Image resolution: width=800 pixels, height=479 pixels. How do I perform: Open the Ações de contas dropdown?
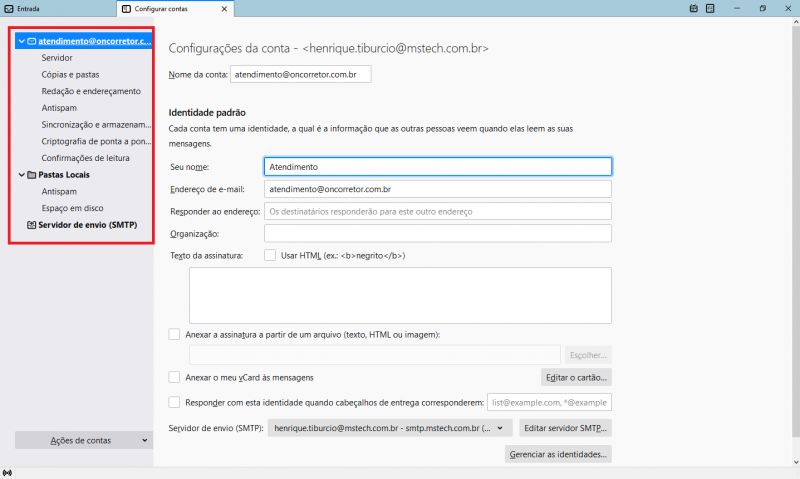(84, 440)
